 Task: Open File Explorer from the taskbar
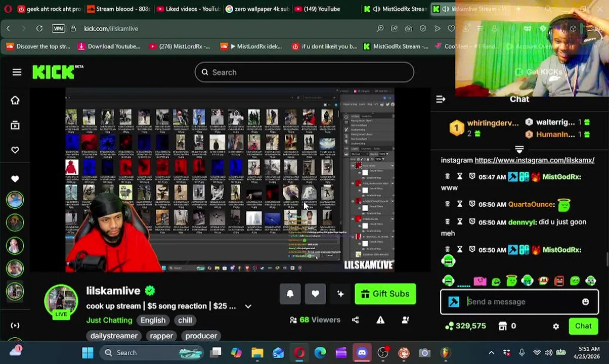pyautogui.click(x=257, y=353)
